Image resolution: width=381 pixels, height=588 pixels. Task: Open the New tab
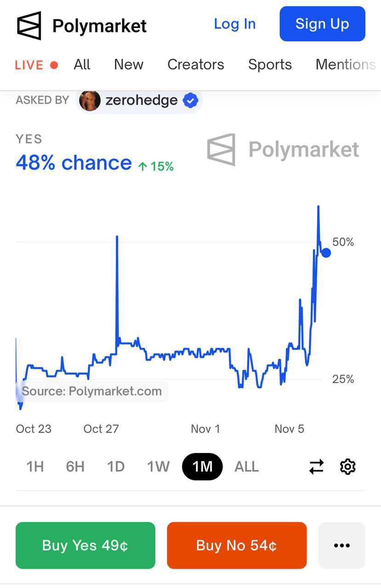[x=129, y=64]
